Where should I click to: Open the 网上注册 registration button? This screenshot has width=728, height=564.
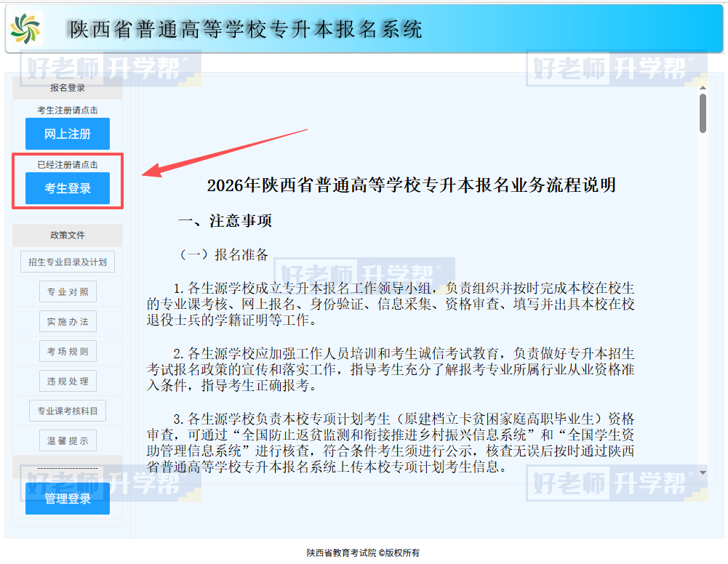(68, 134)
